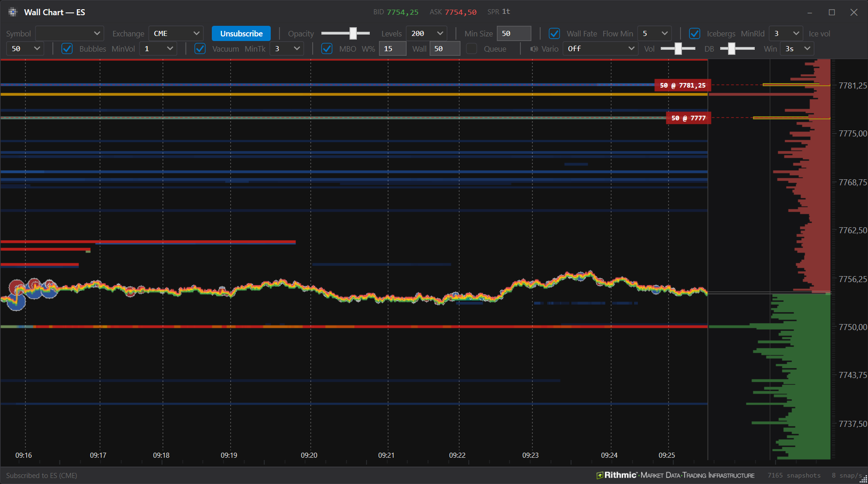Open the Exchange CME dropdown
The width and height of the screenshot is (868, 484).
176,34
